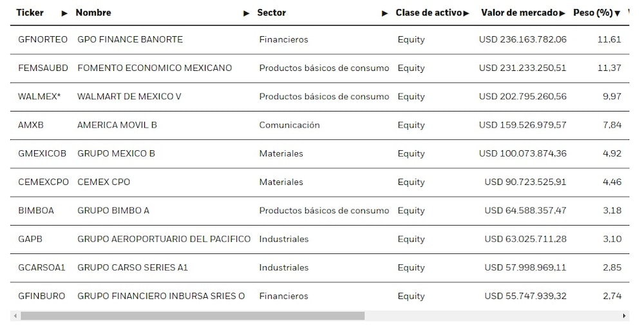
Task: Sort by the Sector column header
Action: [x=271, y=13]
